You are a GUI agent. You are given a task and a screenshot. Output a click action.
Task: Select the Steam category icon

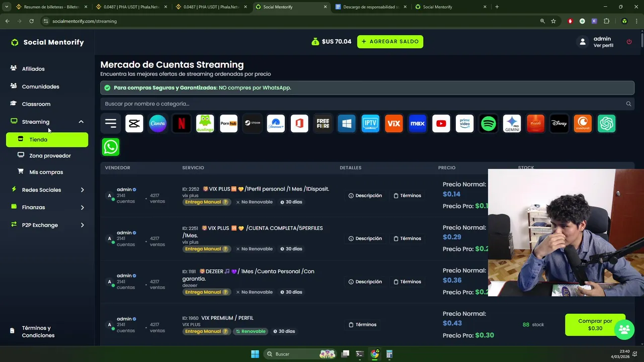(252, 123)
